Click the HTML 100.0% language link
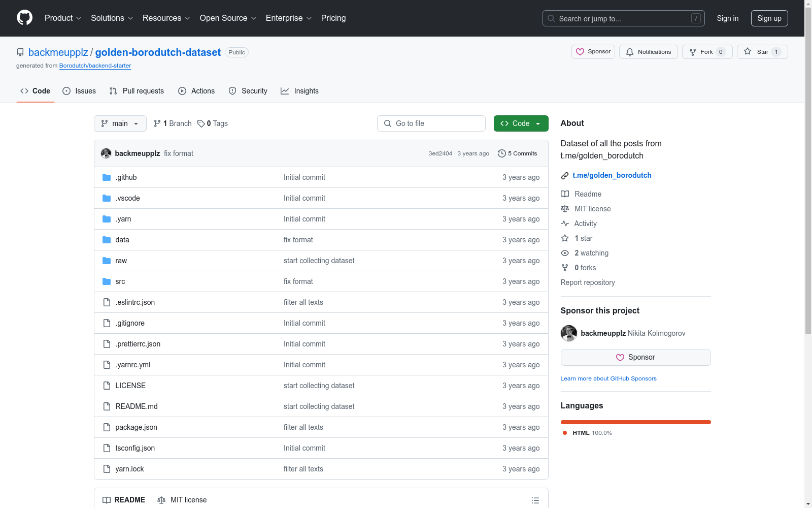 pos(587,433)
